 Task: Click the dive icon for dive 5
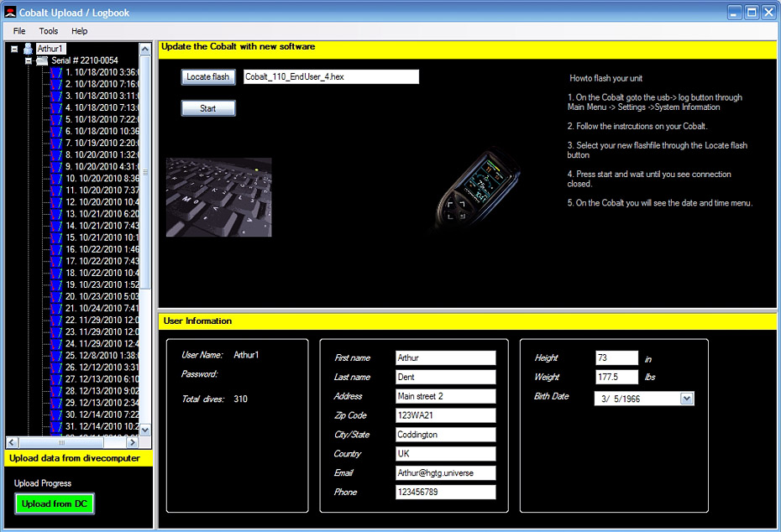56,119
